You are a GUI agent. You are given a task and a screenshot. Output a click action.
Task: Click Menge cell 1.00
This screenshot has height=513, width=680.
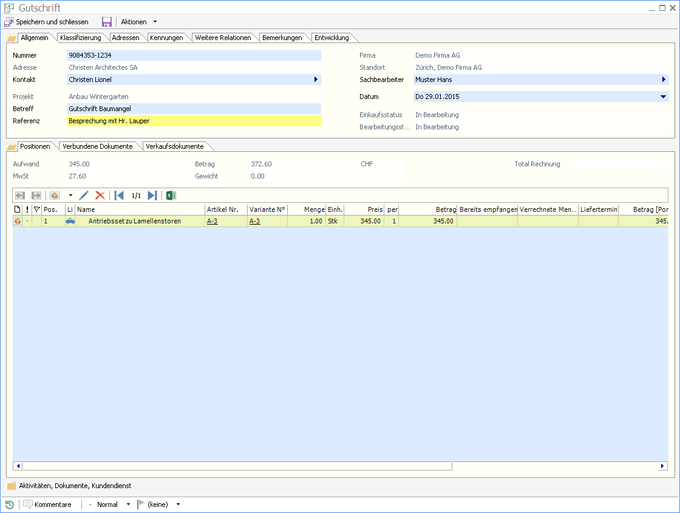tap(307, 221)
